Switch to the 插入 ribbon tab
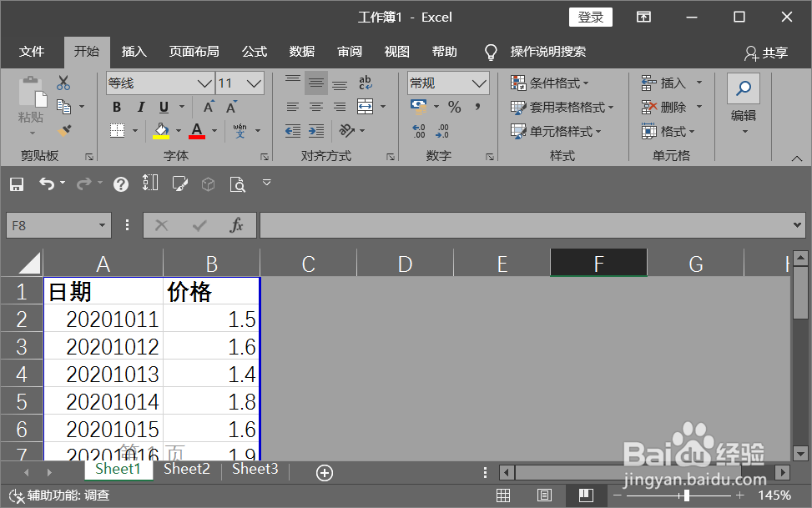 pyautogui.click(x=134, y=51)
